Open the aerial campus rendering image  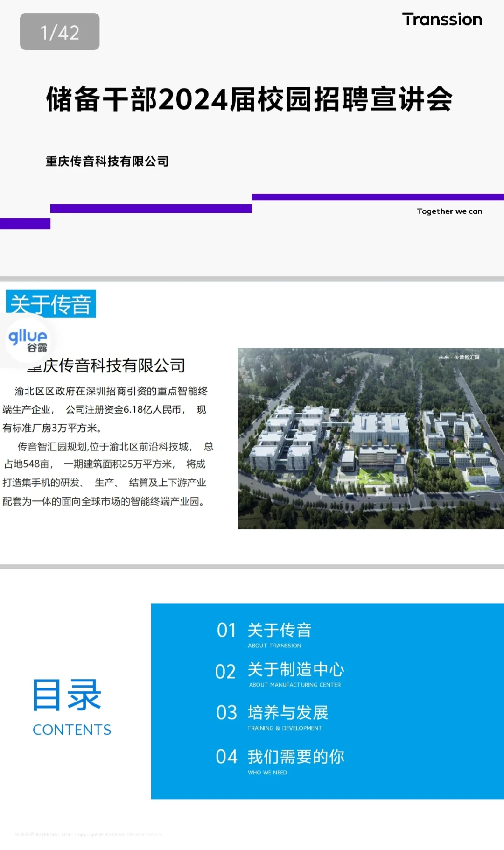[x=371, y=438]
